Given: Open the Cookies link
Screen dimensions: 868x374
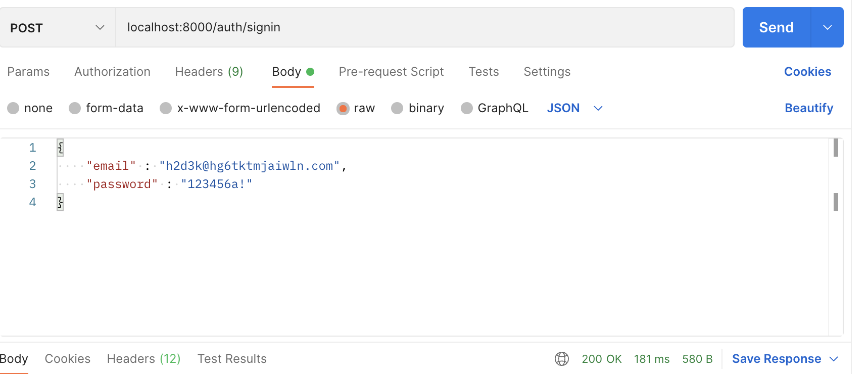Looking at the screenshot, I should point(807,72).
